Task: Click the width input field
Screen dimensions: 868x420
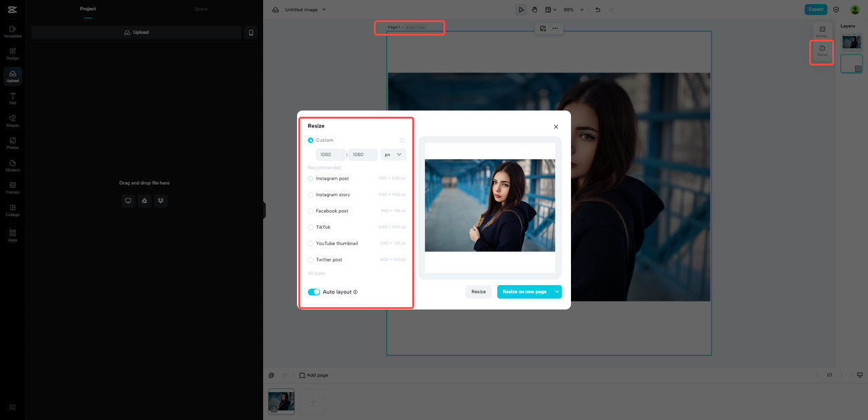Action: coord(330,154)
